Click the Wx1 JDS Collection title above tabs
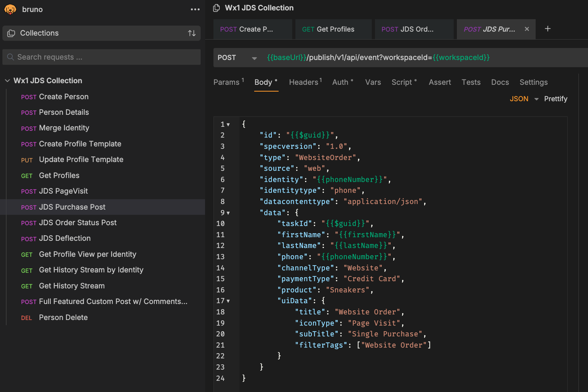Screen dimensions: 588x392 pyautogui.click(x=259, y=8)
